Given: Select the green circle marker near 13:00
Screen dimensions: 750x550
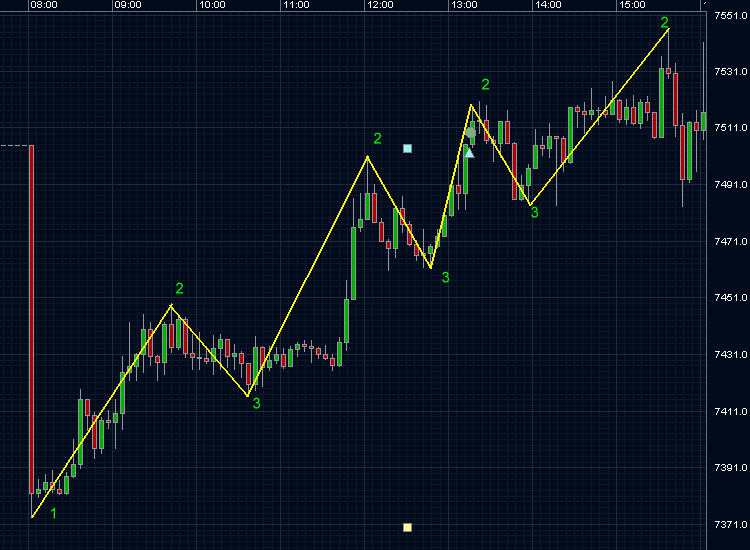Looking at the screenshot, I should point(471,132).
